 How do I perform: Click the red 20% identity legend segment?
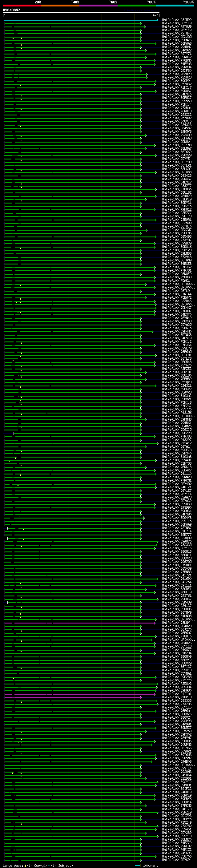pos(22,6)
